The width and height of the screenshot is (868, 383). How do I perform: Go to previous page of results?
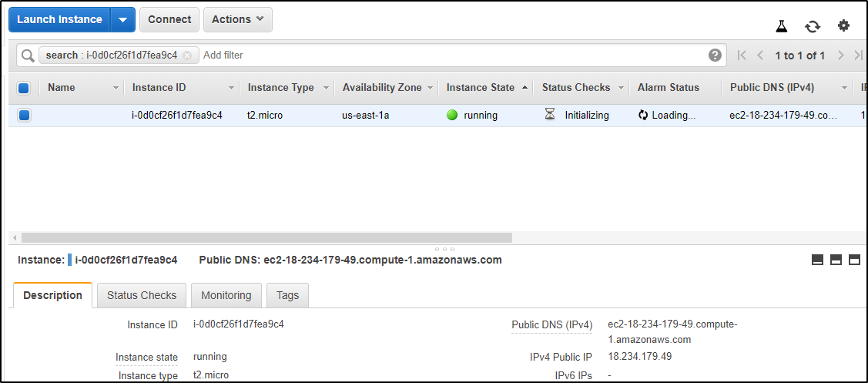point(760,55)
